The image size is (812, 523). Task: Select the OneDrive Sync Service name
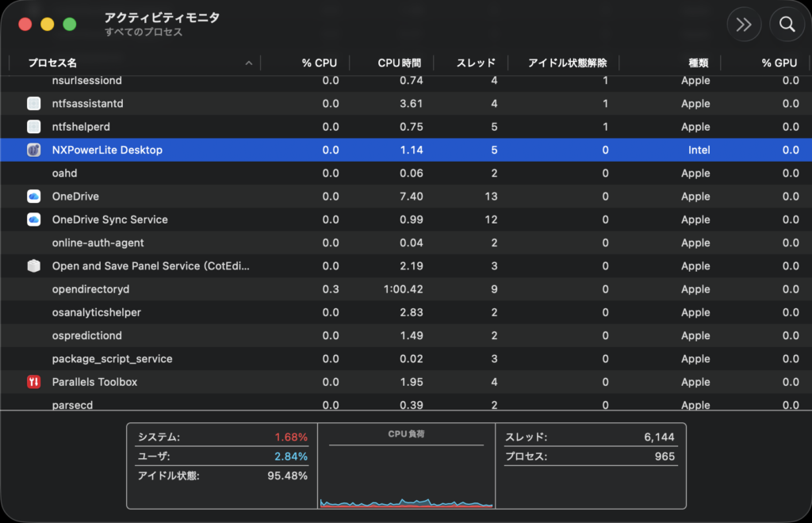tap(109, 220)
